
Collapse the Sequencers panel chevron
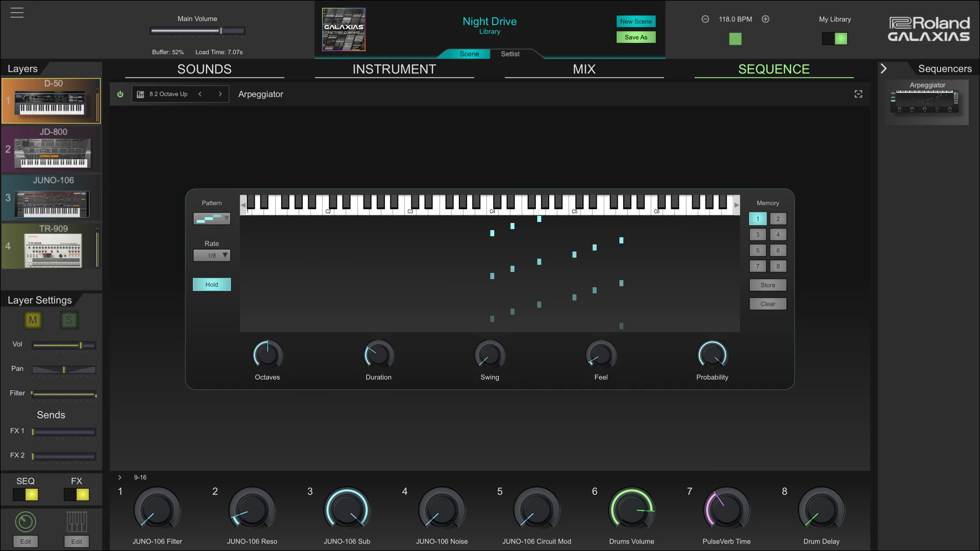(884, 69)
